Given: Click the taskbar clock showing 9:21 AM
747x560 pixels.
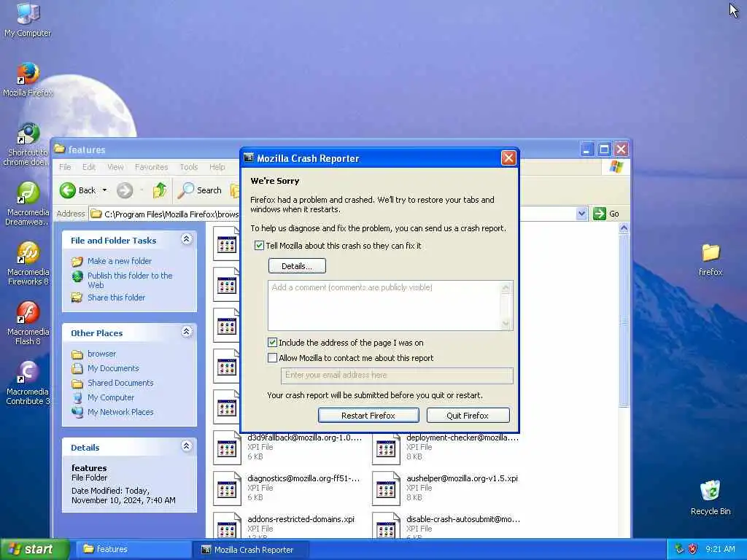Looking at the screenshot, I should tap(720, 549).
